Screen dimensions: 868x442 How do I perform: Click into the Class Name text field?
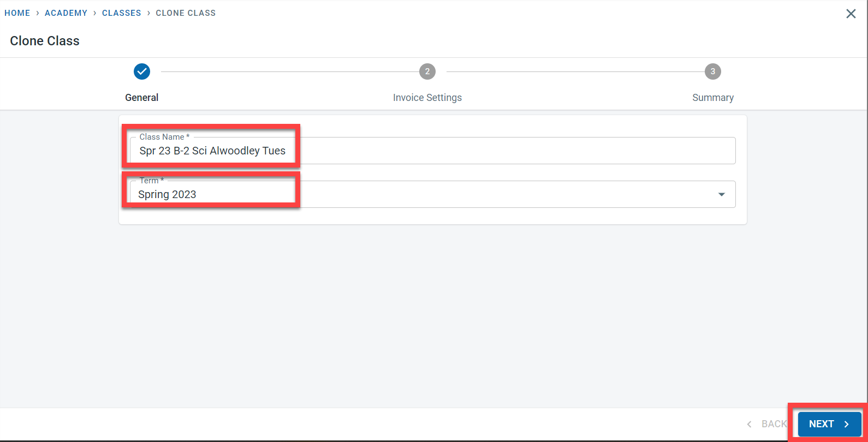431,151
